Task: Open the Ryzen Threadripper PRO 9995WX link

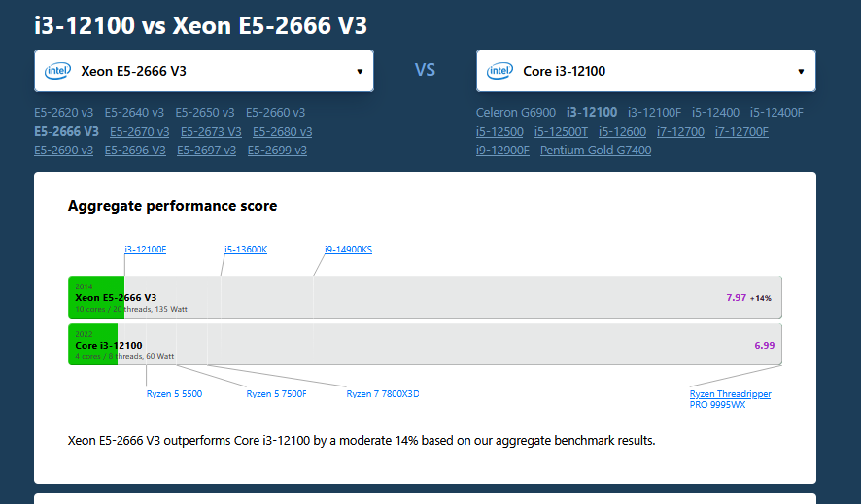Action: pyautogui.click(x=730, y=399)
